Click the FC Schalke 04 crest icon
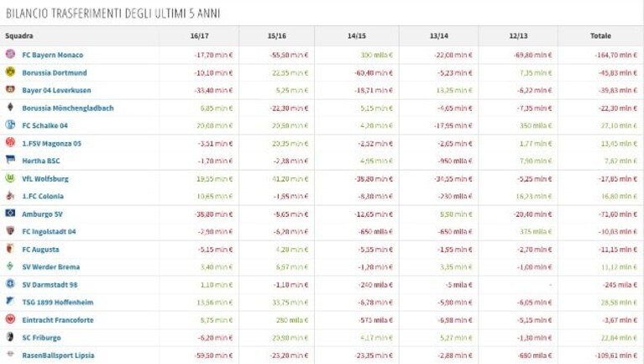Image resolution: width=644 pixels, height=364 pixels. [x=10, y=124]
